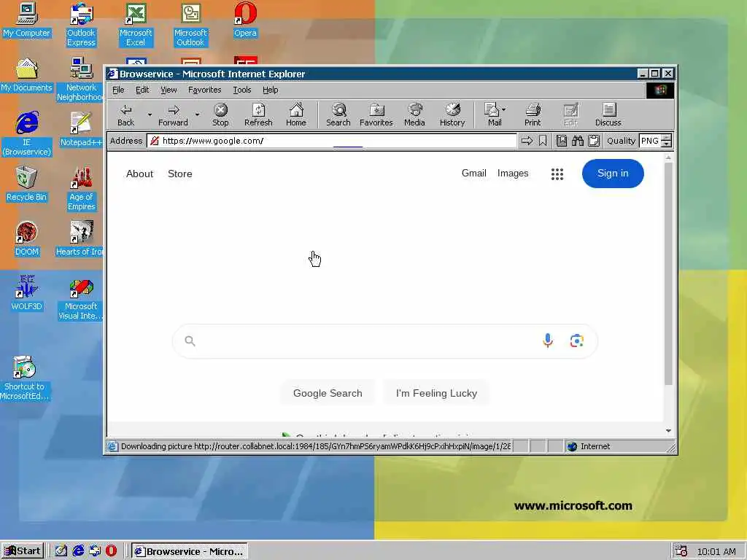Click the Google Lens camera icon
The height and width of the screenshot is (560, 747).
577,341
